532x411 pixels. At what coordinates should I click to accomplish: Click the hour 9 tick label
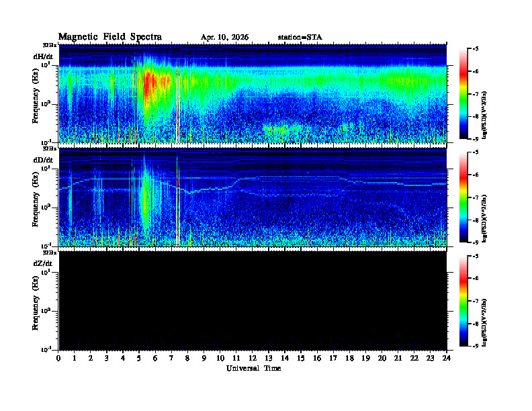click(204, 358)
